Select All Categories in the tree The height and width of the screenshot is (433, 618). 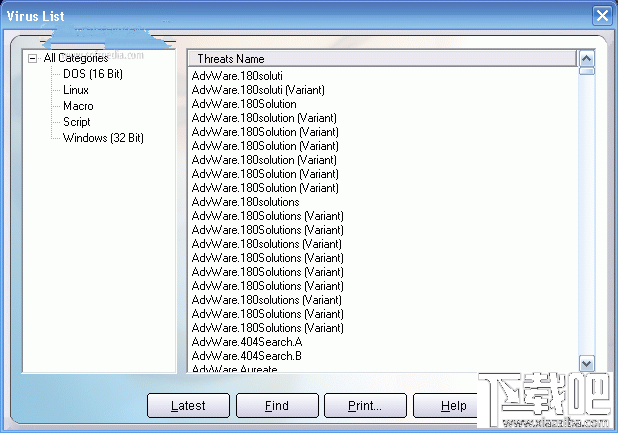(76, 58)
